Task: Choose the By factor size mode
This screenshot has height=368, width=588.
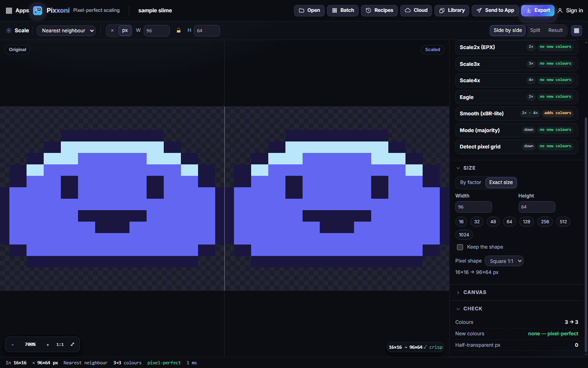Action: (x=470, y=182)
